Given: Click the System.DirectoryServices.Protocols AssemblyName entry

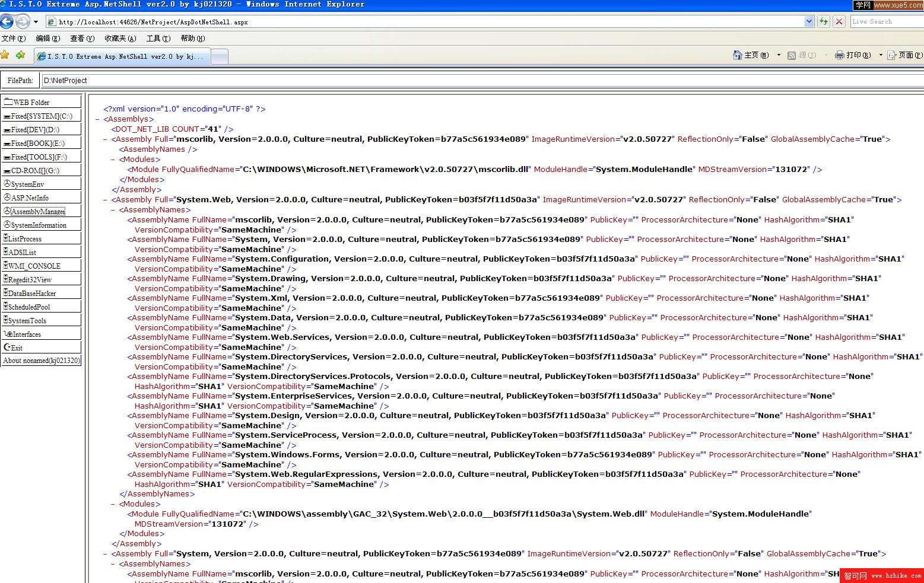Looking at the screenshot, I should pyautogui.click(x=500, y=381).
